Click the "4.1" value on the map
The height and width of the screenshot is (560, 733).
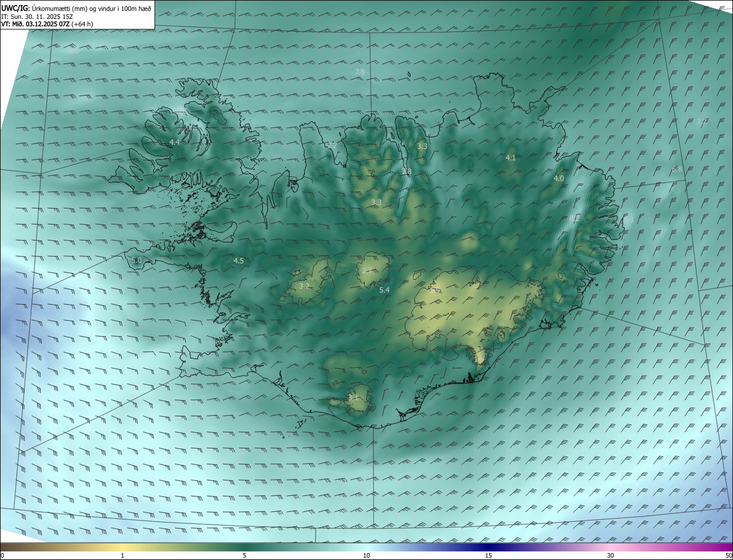click(x=511, y=157)
